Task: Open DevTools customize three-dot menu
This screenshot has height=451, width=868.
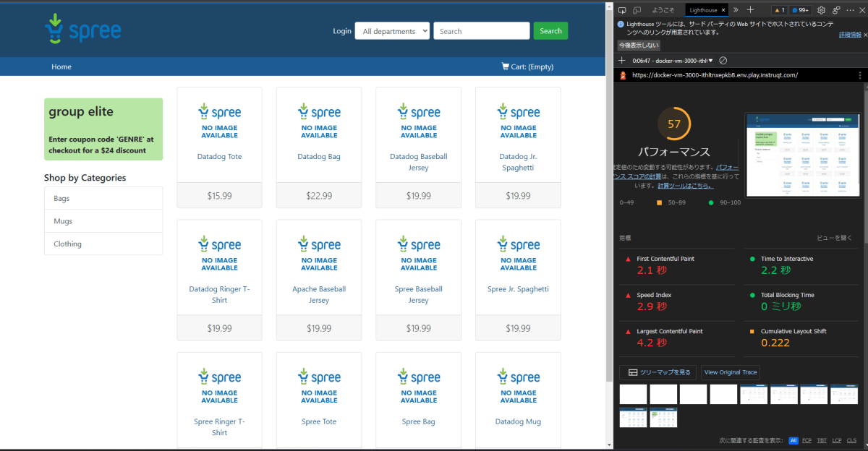Action: point(851,10)
